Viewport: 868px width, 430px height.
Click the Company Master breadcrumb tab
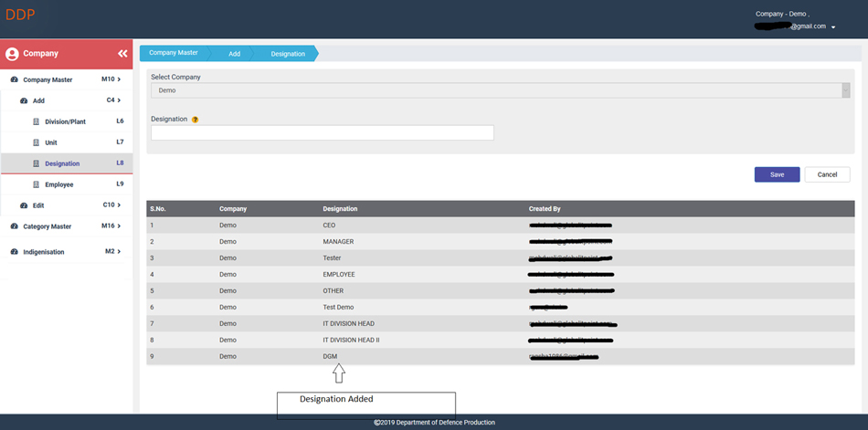173,53
